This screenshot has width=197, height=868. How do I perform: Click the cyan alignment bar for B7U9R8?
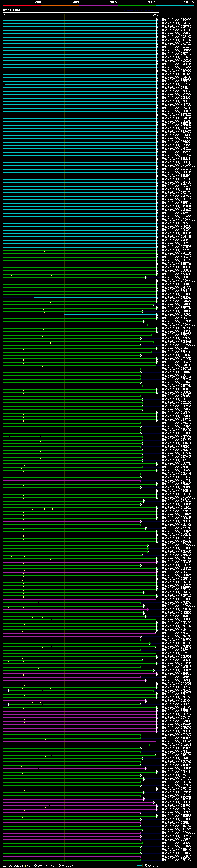111,315
